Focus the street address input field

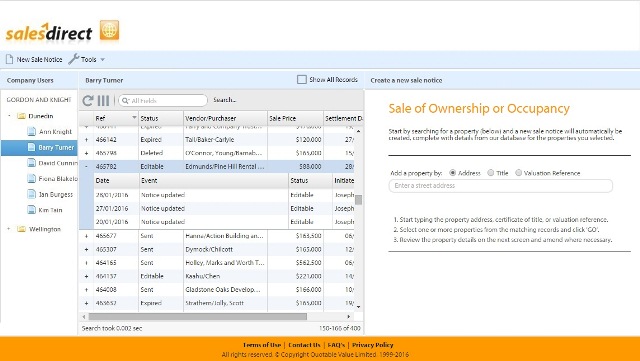(500, 186)
